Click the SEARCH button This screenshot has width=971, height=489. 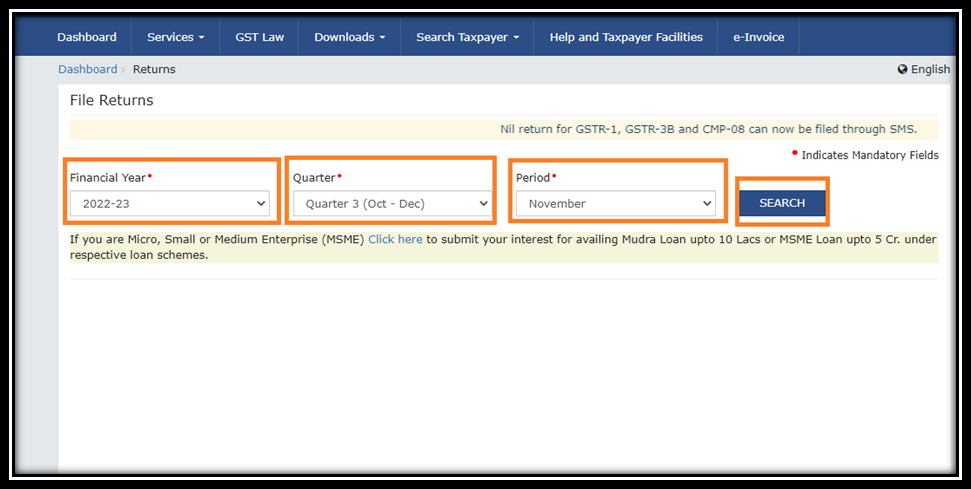(x=782, y=203)
